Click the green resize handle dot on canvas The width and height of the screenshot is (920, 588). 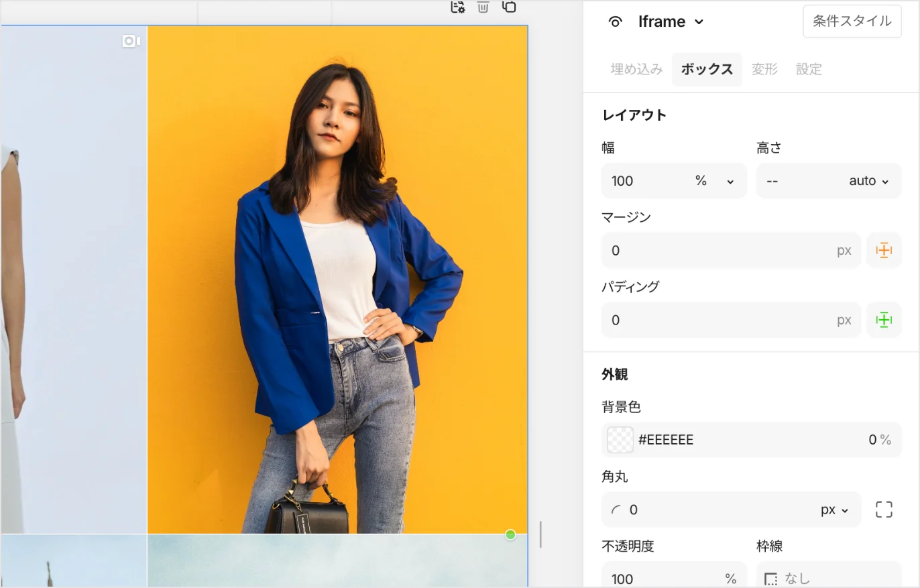[x=510, y=534]
